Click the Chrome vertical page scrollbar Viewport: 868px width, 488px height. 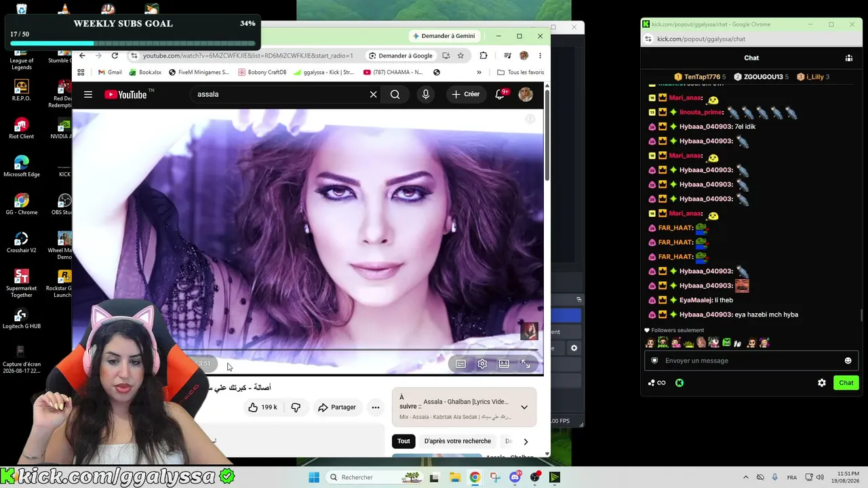coord(547,136)
